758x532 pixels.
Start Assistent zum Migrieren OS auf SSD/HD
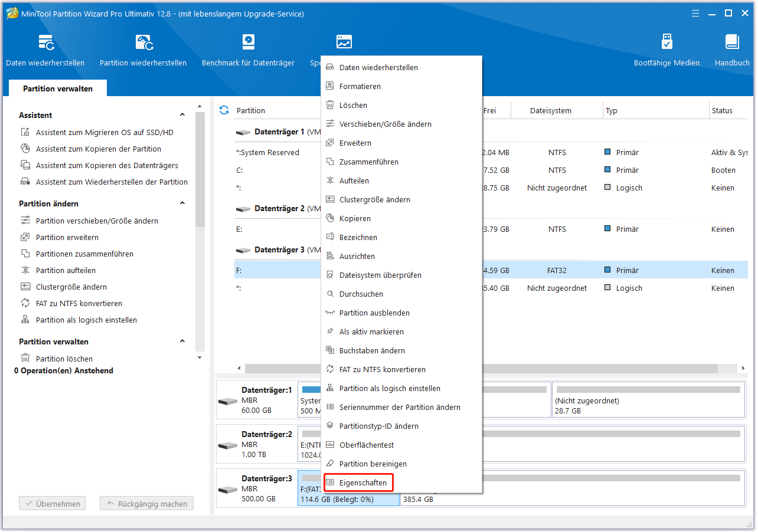coord(104,133)
